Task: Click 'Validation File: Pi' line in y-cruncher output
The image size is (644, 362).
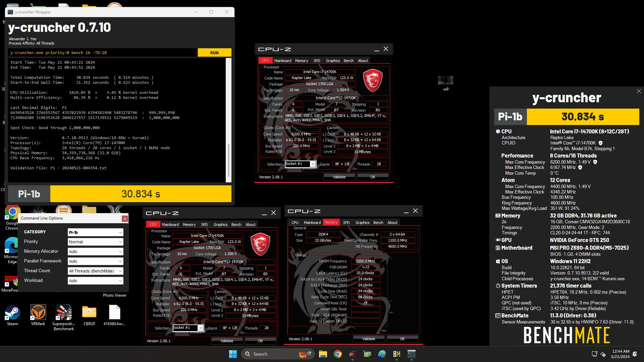Action: tap(58, 168)
